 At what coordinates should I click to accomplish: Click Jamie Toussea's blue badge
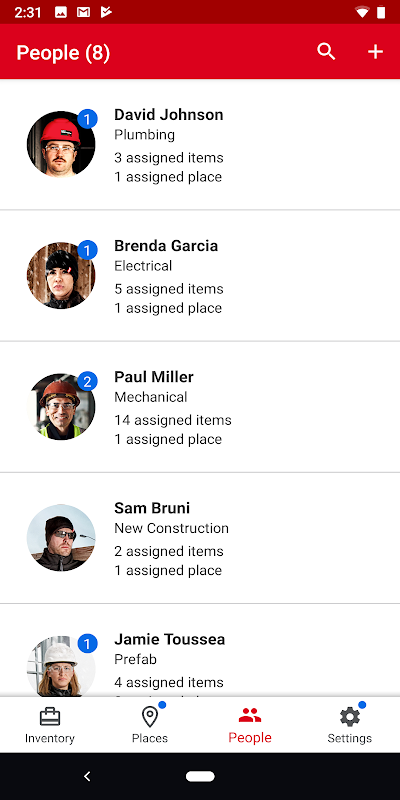point(87,644)
